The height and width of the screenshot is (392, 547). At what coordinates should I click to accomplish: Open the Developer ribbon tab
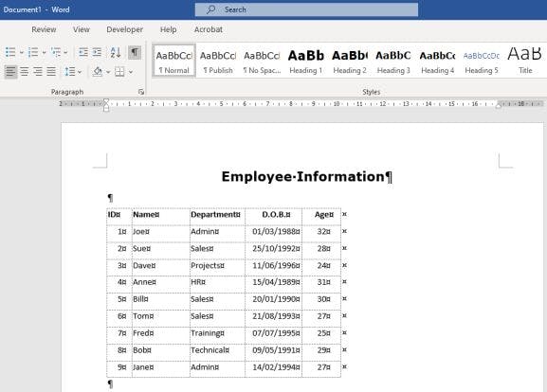click(x=125, y=29)
